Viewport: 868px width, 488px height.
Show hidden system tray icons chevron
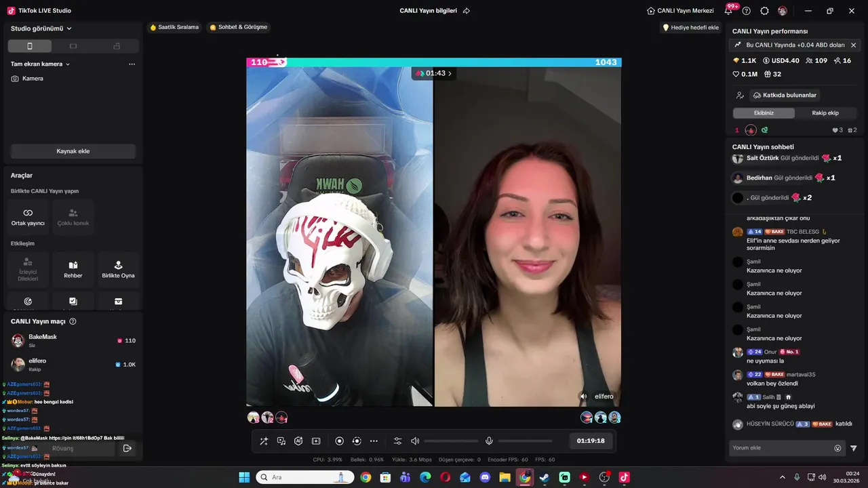click(x=783, y=477)
